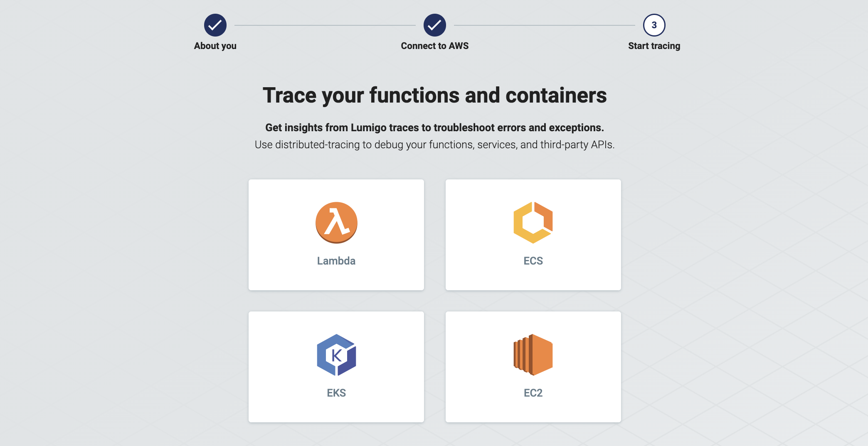The image size is (868, 446).
Task: Select step 3 circle for Start tracing
Action: [x=654, y=25]
